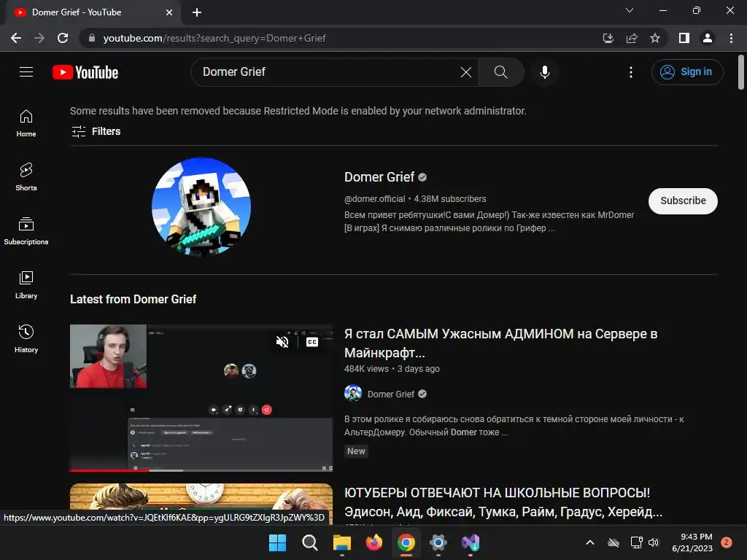Open the Chrome three-dot menu
Image resolution: width=747 pixels, height=560 pixels.
(x=731, y=38)
